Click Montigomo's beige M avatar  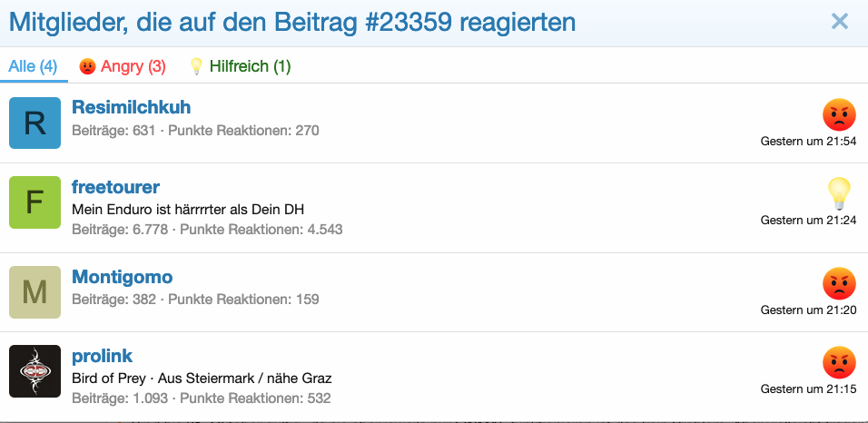click(35, 292)
